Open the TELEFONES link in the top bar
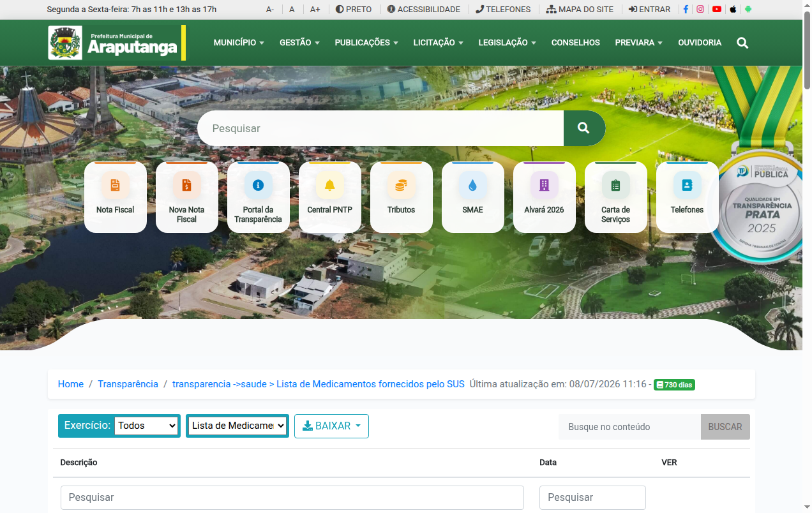The width and height of the screenshot is (812, 513). point(503,10)
